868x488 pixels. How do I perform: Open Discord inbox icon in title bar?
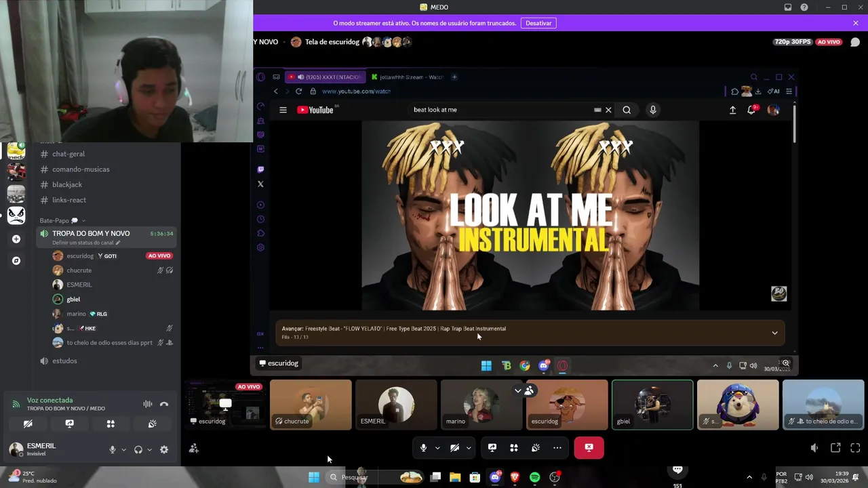click(787, 7)
